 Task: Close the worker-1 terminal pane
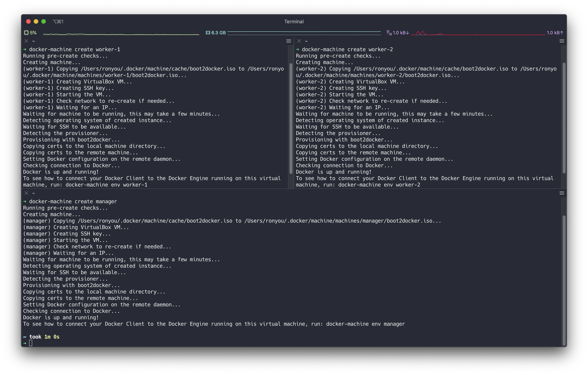(26, 41)
